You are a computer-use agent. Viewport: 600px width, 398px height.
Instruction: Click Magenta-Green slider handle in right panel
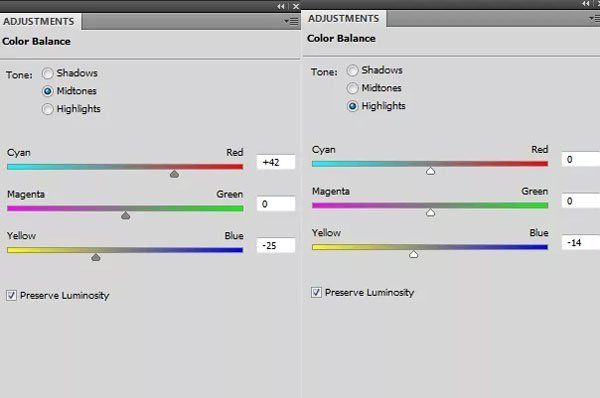coord(430,213)
